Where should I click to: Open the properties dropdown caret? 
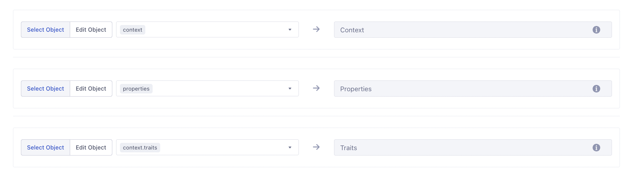(290, 89)
